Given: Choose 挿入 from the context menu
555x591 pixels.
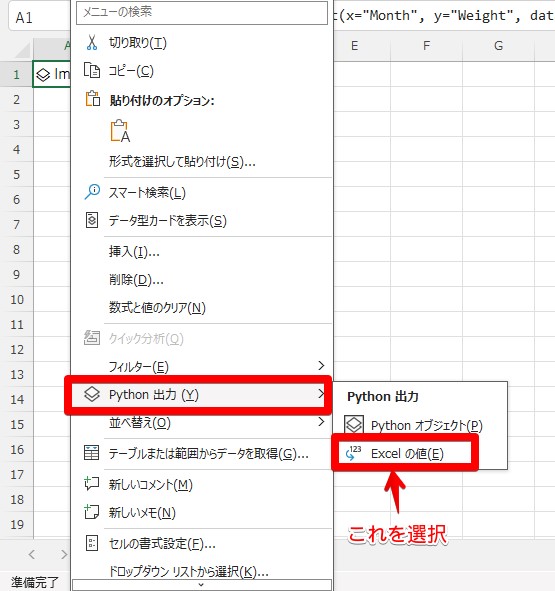Looking at the screenshot, I should click(134, 251).
